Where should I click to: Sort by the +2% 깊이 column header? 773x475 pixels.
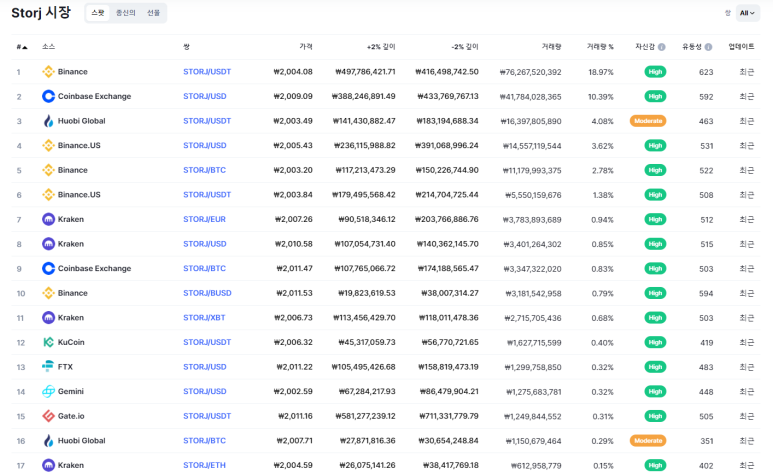[x=381, y=47]
